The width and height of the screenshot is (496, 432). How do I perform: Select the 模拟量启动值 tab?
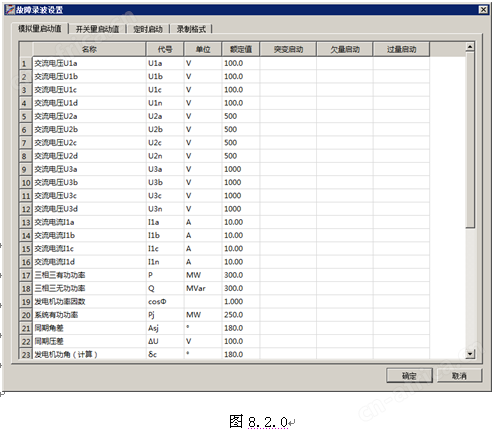coord(40,29)
